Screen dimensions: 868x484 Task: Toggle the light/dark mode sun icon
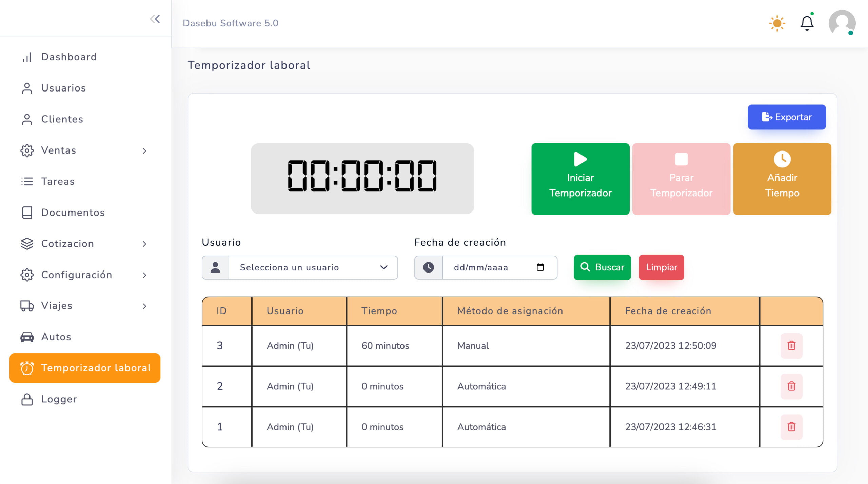tap(777, 23)
